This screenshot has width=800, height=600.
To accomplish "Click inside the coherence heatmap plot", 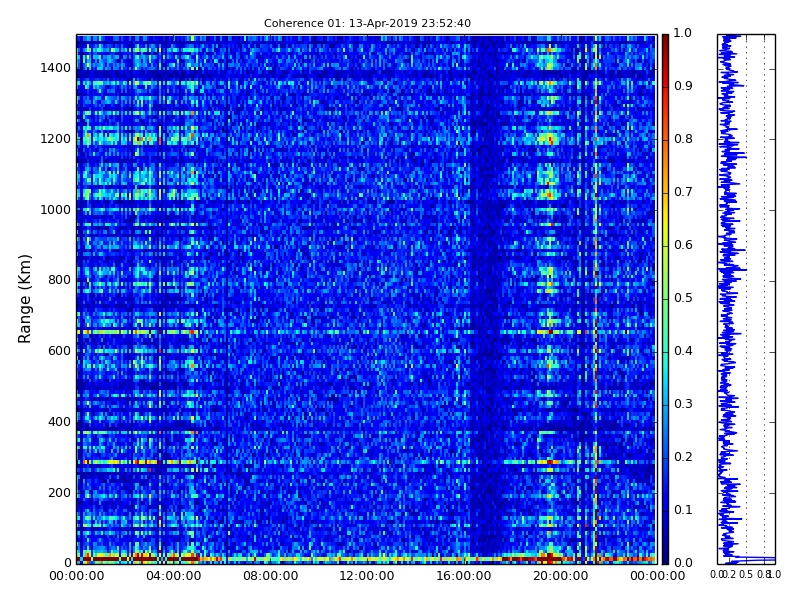I will click(x=366, y=299).
